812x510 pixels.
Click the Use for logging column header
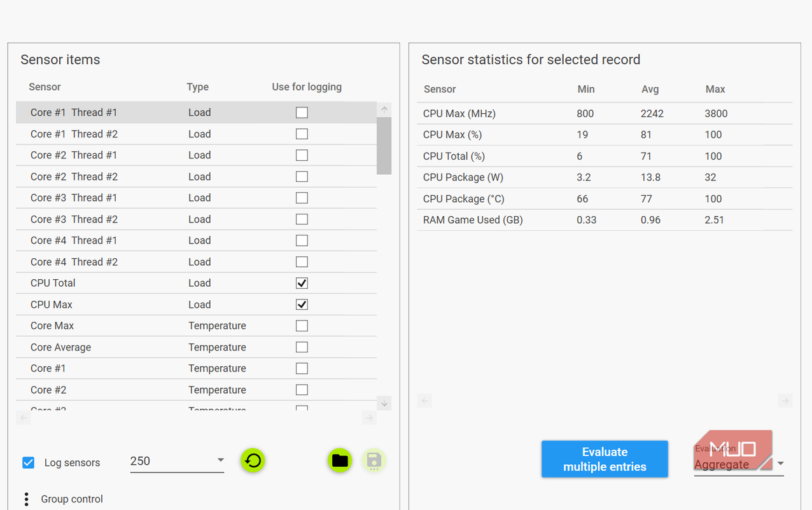pos(307,87)
